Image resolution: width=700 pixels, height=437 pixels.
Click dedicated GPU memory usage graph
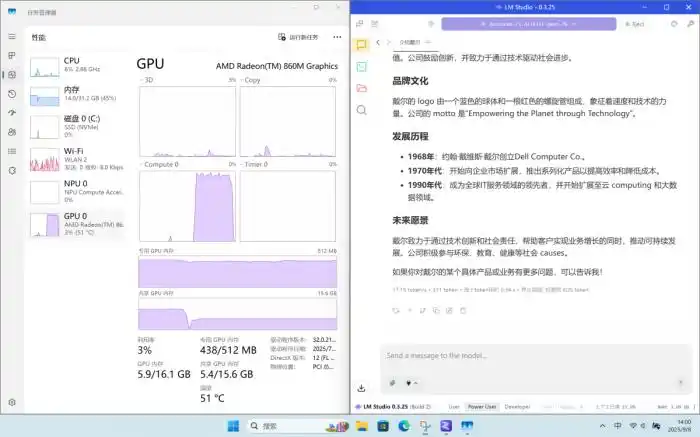coord(238,271)
